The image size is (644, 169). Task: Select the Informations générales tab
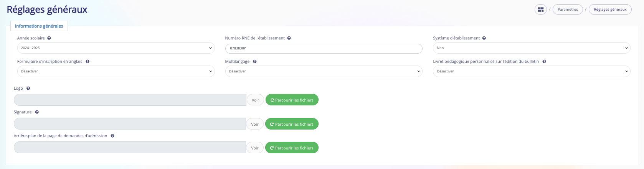tap(39, 26)
